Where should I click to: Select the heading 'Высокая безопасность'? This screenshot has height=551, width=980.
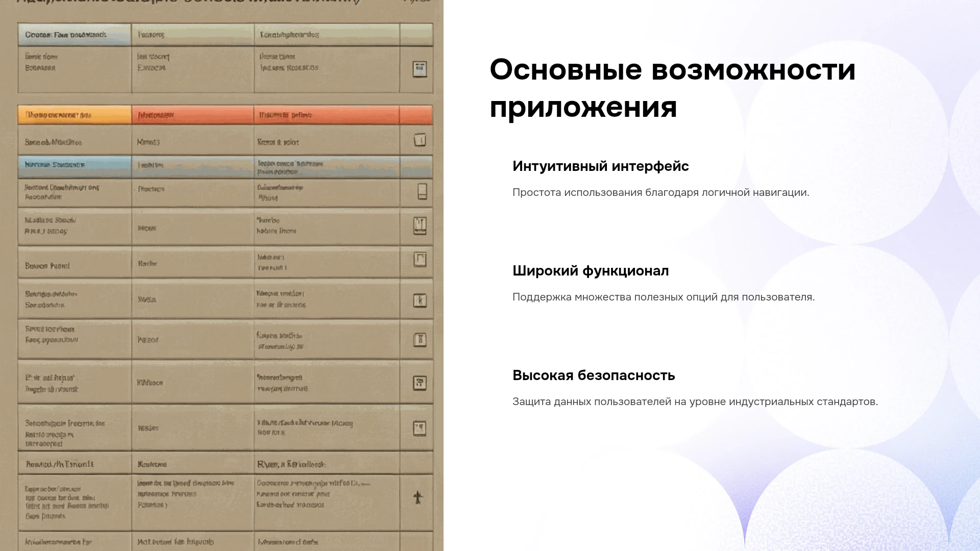pyautogui.click(x=594, y=375)
